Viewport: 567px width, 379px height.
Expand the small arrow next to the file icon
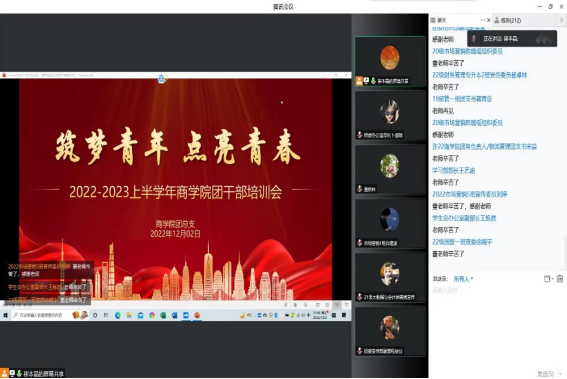point(553,279)
